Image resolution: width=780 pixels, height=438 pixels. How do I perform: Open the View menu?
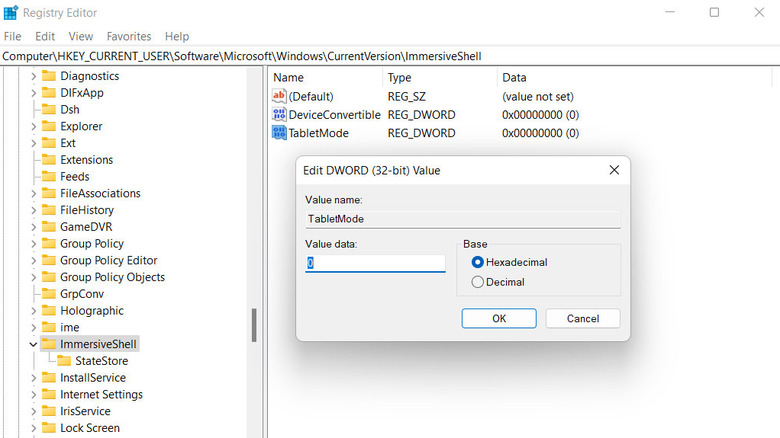click(x=81, y=36)
